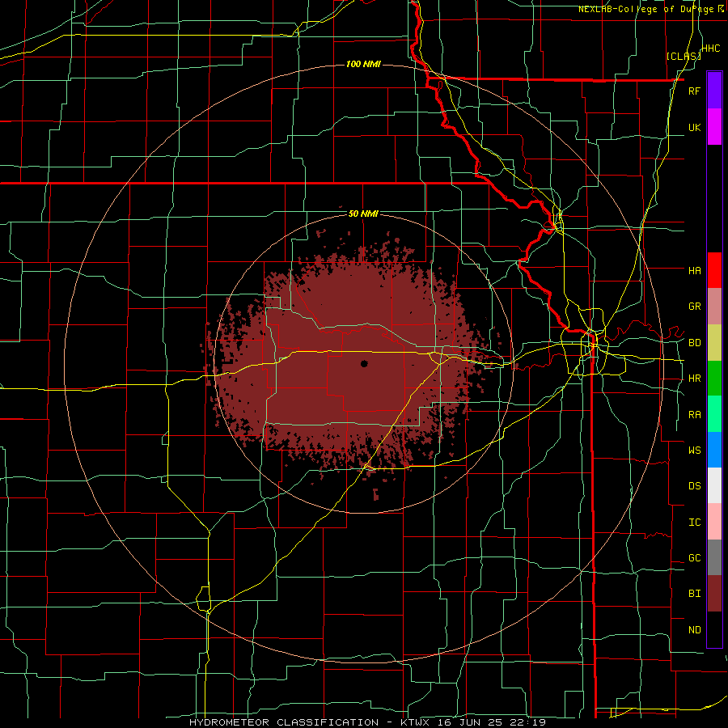Image resolution: width=728 pixels, height=728 pixels.
Task: Select the red HA legend color swatch
Action: (x=714, y=270)
